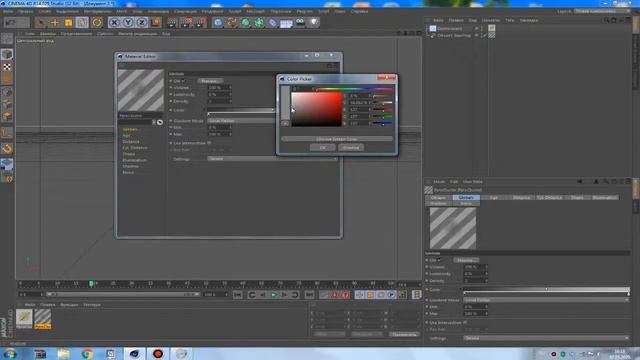Click the Render View clapper icon
The image size is (640, 360).
[173, 22]
